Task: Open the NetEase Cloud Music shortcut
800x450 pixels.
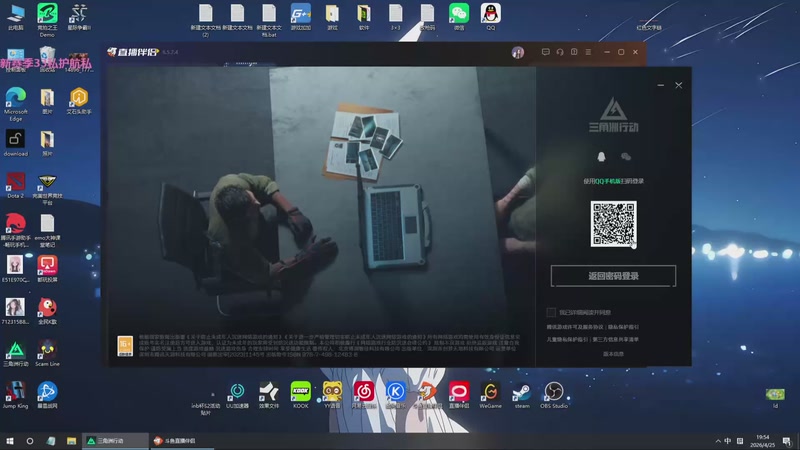Action: [364, 395]
